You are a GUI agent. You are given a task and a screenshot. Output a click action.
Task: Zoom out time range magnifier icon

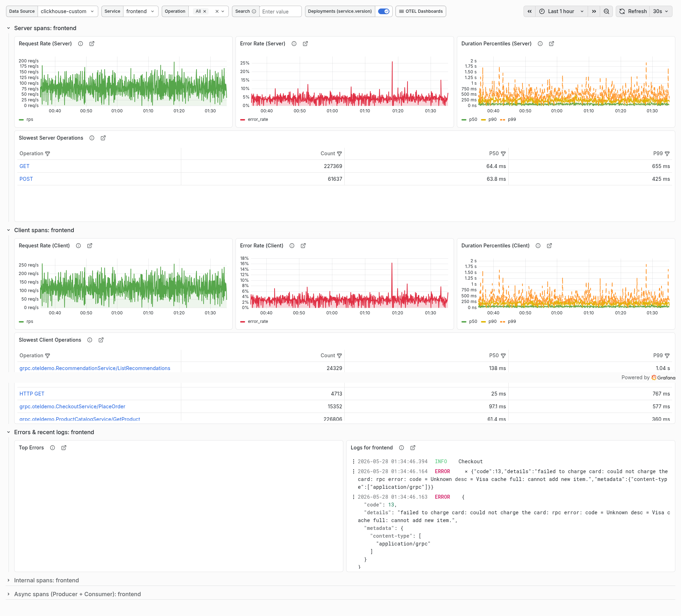pos(607,11)
